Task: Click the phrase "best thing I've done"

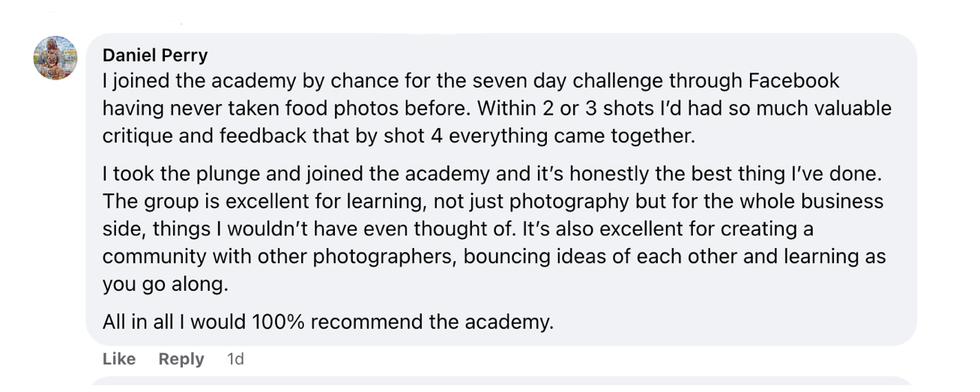Action: pyautogui.click(x=784, y=174)
